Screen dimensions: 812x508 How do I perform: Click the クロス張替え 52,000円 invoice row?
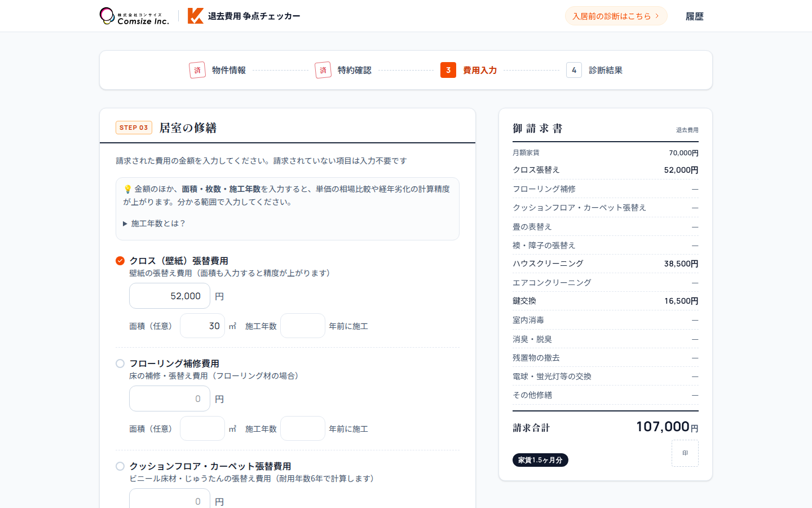[606, 170]
